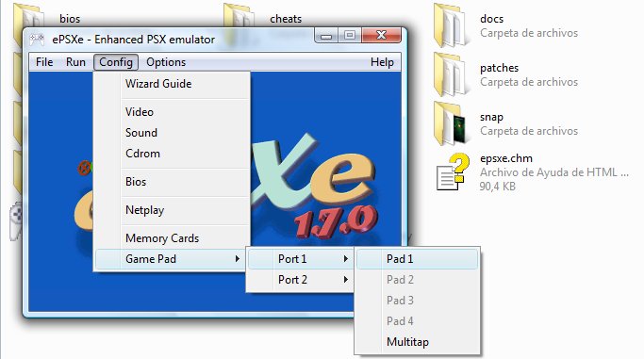Choose Wizard Guide from Config menu

pyautogui.click(x=173, y=84)
